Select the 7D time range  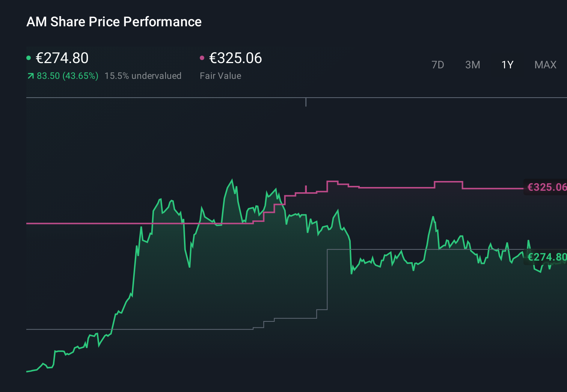coord(438,65)
